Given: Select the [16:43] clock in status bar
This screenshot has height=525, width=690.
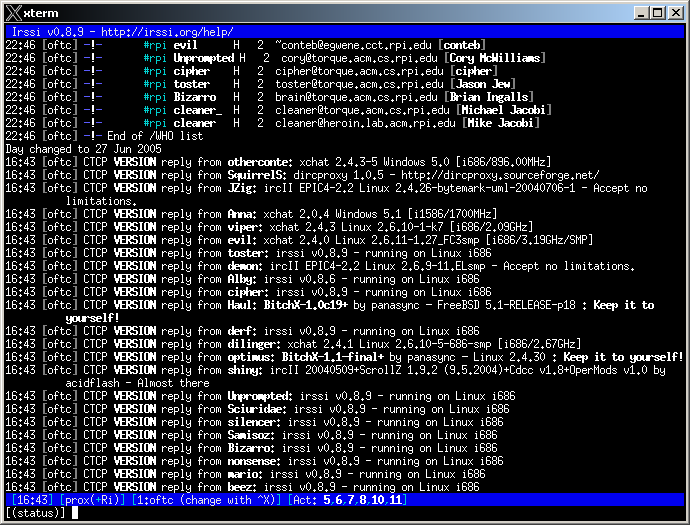Looking at the screenshot, I should [32, 500].
